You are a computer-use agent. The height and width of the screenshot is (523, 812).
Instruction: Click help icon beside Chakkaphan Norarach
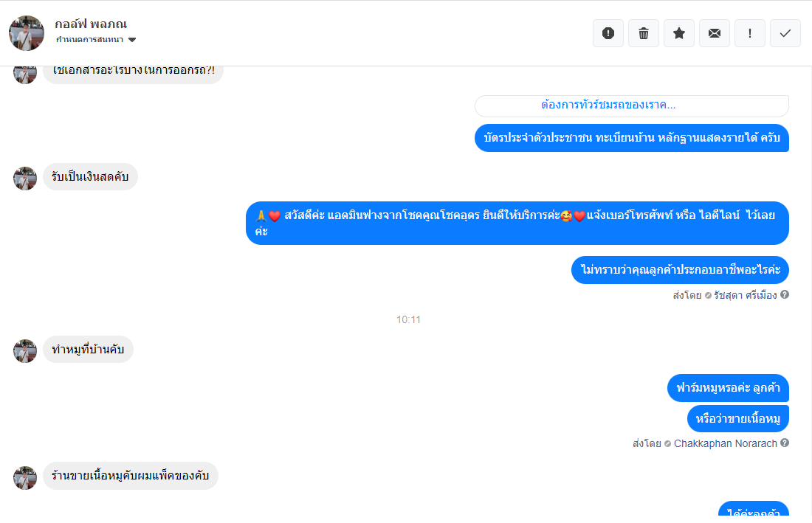[785, 443]
